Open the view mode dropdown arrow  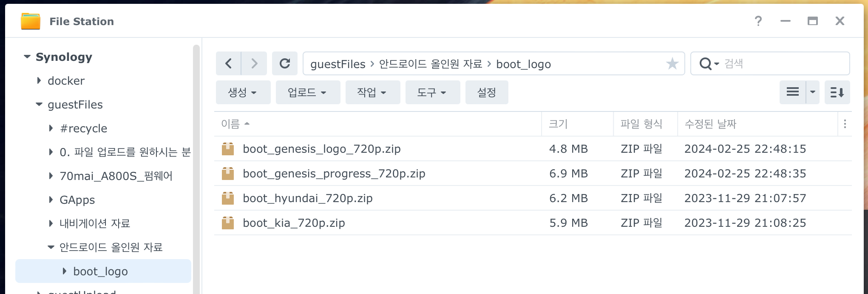(813, 92)
